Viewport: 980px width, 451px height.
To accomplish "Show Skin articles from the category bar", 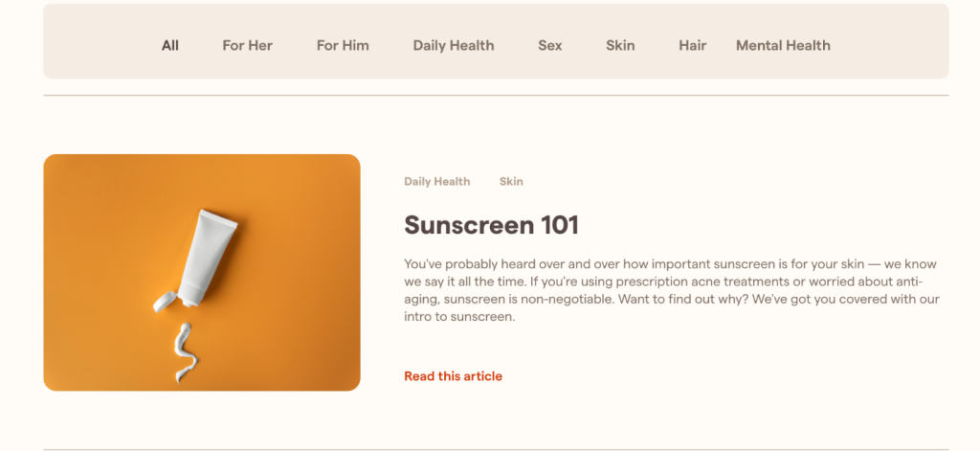I will (x=620, y=46).
